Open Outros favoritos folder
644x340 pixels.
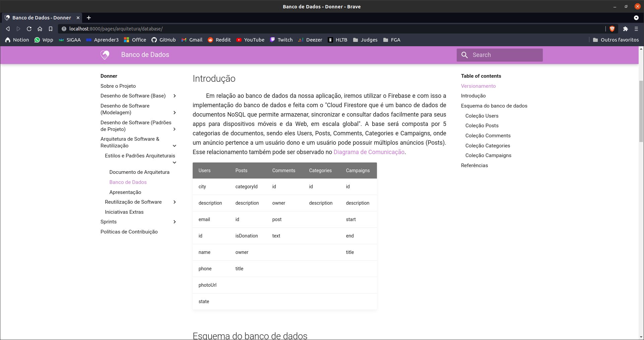coord(616,40)
